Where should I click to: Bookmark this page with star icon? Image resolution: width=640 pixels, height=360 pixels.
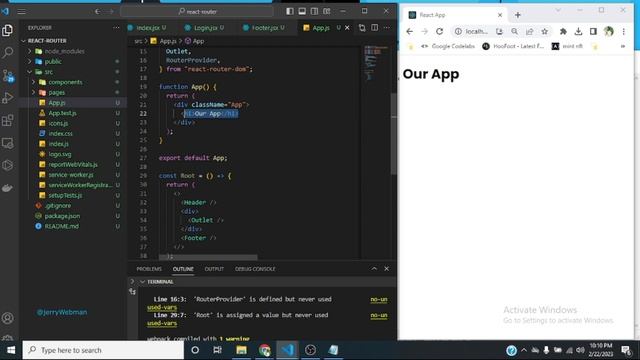click(x=544, y=31)
